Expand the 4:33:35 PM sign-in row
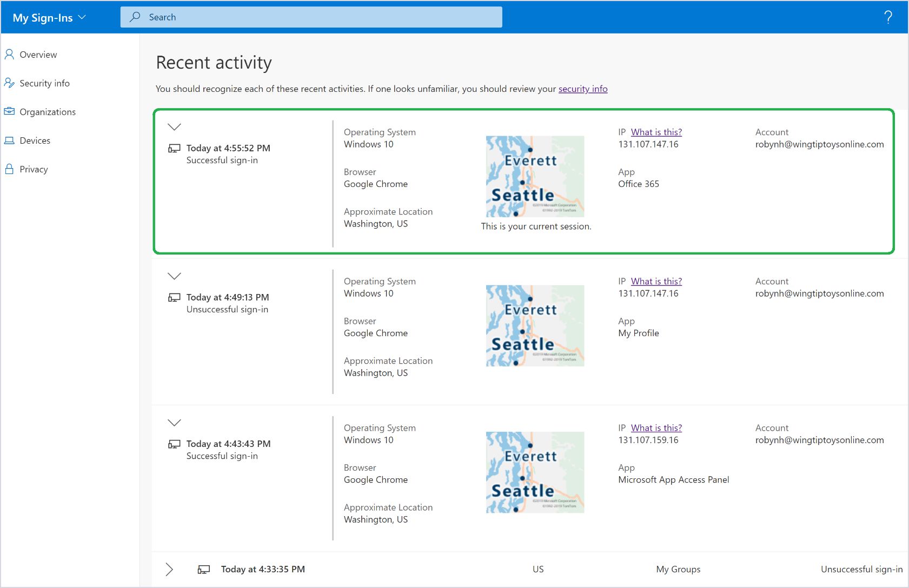This screenshot has height=588, width=909. pos(169,569)
